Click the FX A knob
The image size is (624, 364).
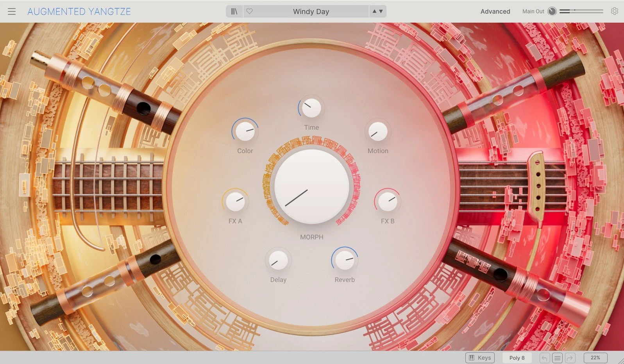pos(235,202)
